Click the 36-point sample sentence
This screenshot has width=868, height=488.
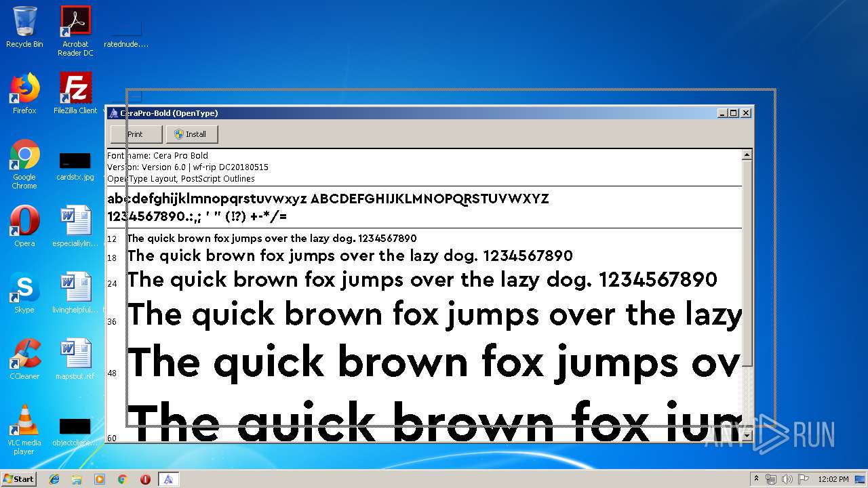click(x=434, y=314)
